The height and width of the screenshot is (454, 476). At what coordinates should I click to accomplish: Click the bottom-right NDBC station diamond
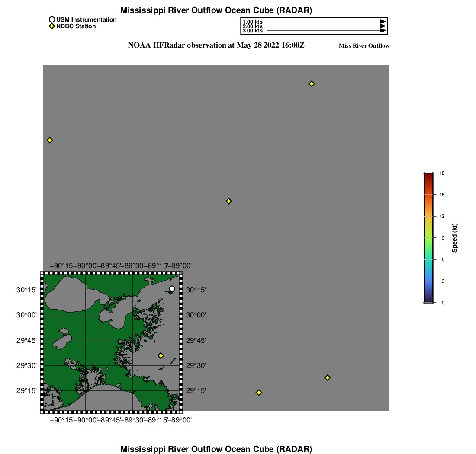click(x=328, y=377)
